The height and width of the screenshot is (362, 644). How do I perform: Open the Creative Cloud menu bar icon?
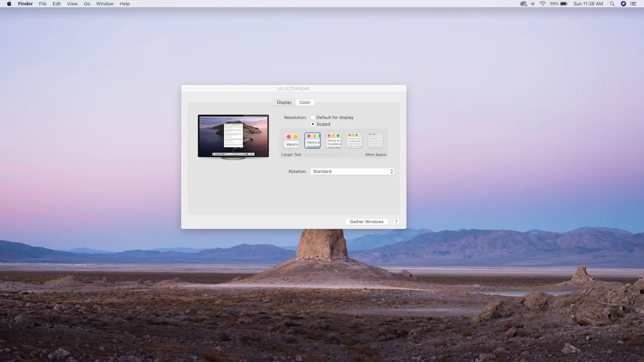click(x=523, y=4)
